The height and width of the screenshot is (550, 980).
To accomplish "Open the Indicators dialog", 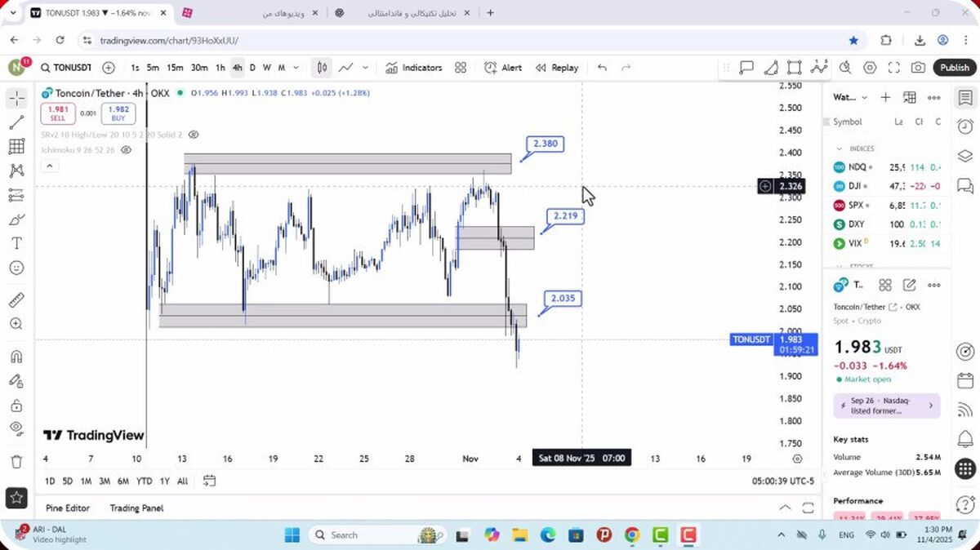I will (414, 68).
